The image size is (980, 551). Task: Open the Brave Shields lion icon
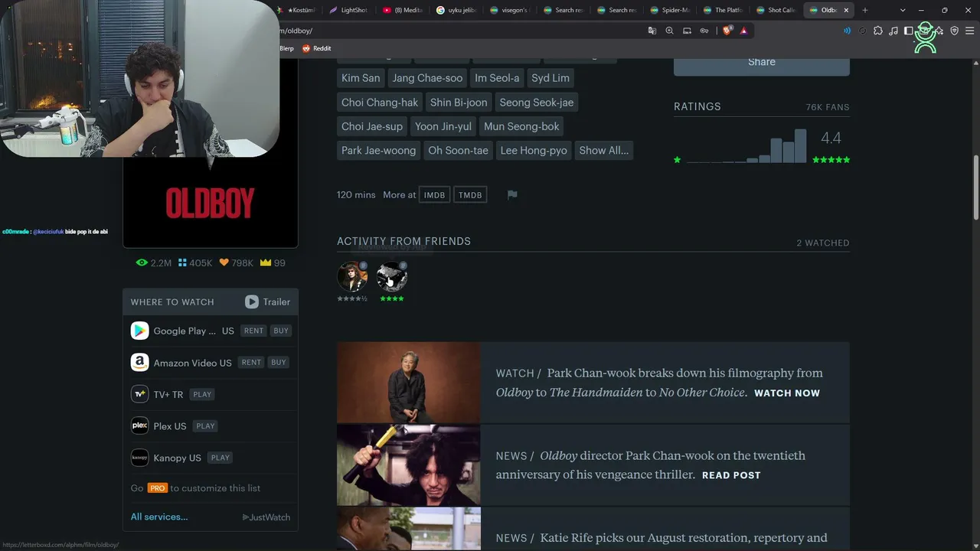pyautogui.click(x=727, y=31)
